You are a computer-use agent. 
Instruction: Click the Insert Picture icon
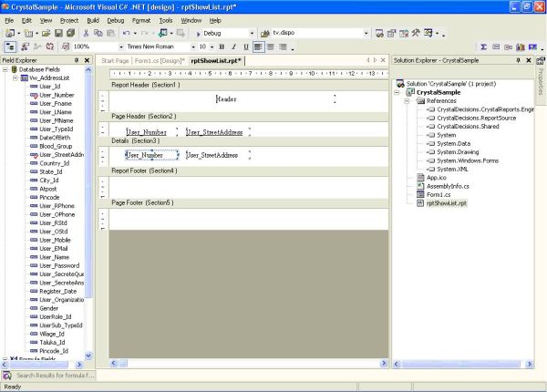click(x=532, y=46)
